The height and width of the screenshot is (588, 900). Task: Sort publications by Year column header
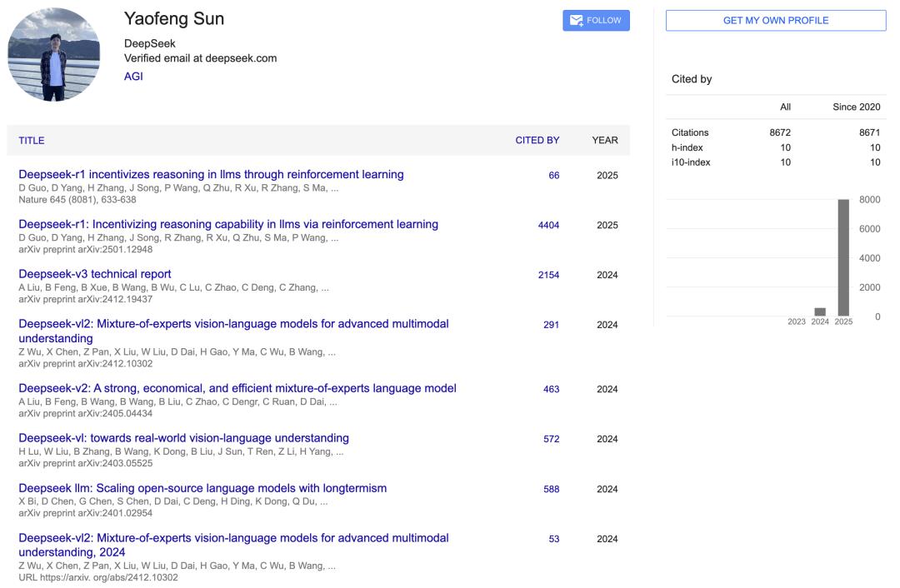tap(604, 141)
